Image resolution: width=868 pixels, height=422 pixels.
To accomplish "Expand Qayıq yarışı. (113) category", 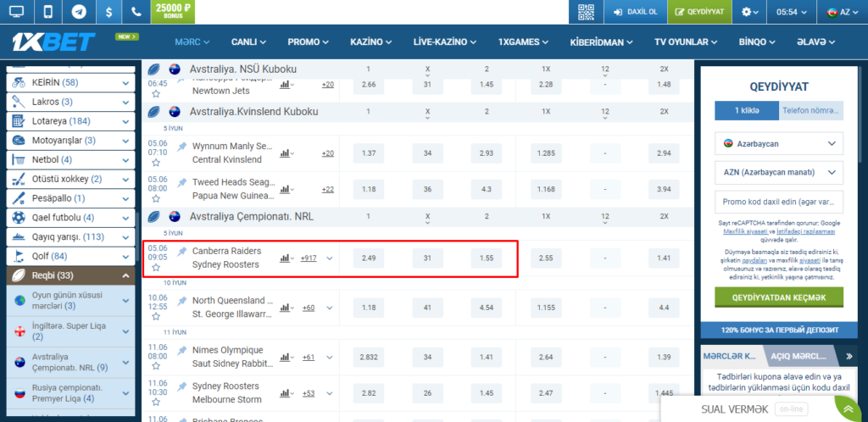I will pos(125,237).
